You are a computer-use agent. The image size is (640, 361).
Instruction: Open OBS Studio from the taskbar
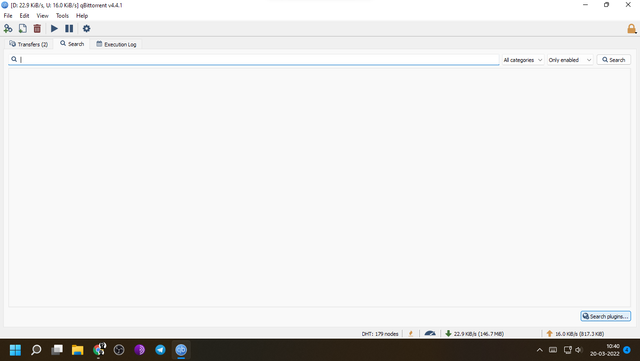tap(119, 350)
